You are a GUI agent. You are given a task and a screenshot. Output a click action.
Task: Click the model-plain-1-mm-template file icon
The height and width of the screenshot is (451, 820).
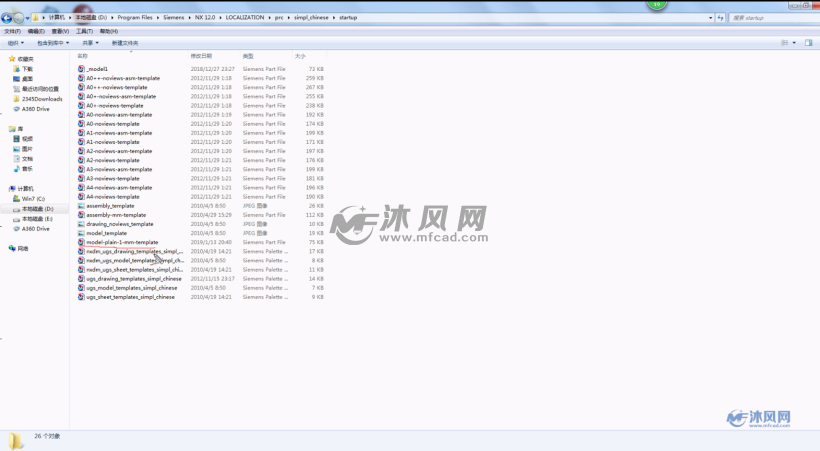pyautogui.click(x=81, y=242)
